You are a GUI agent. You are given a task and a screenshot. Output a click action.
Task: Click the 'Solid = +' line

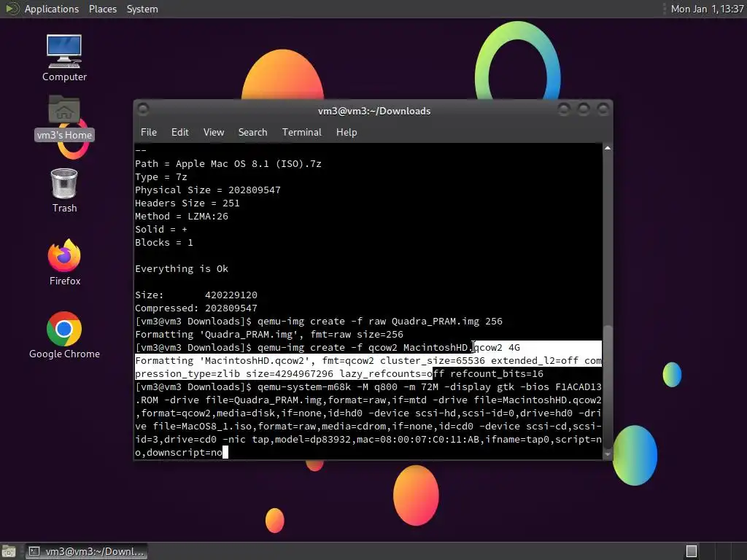[x=161, y=229]
